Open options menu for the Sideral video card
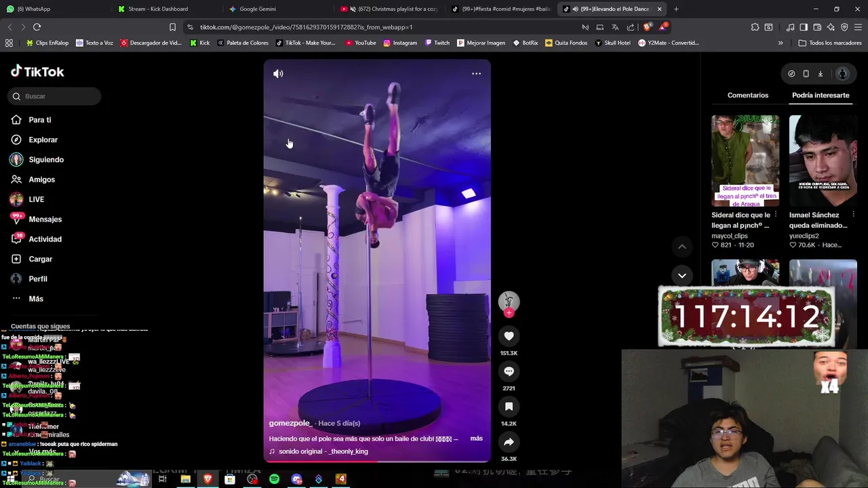Image resolution: width=868 pixels, height=488 pixels. (776, 215)
